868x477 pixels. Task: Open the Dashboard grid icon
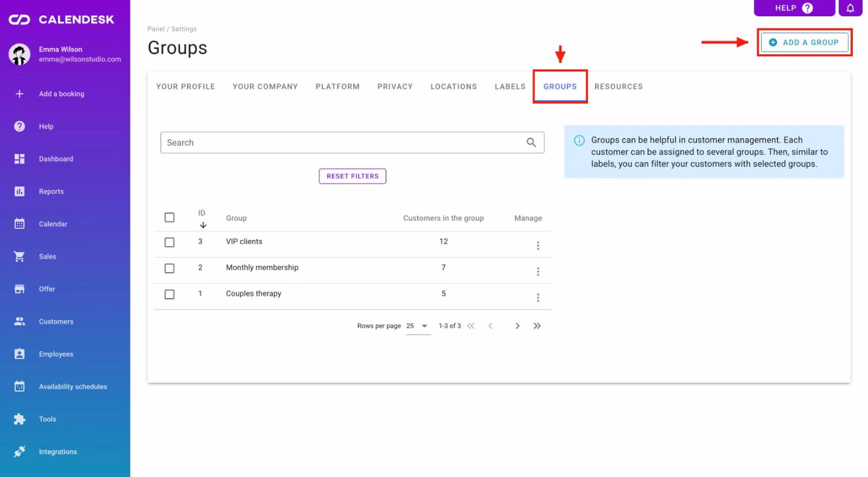19,159
